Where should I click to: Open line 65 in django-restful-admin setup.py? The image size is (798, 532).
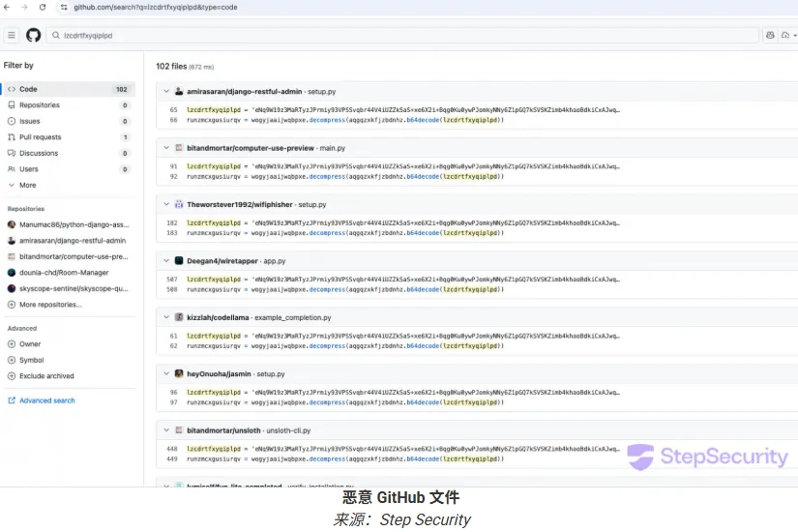(x=173, y=110)
